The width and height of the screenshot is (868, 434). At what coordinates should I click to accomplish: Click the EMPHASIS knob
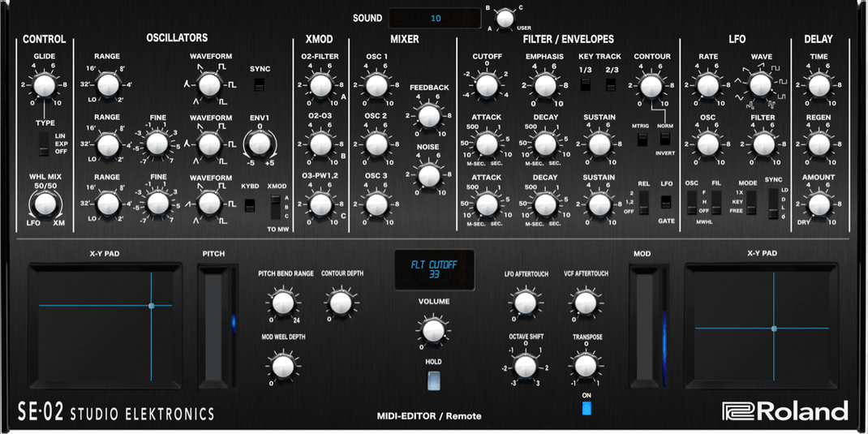click(544, 86)
